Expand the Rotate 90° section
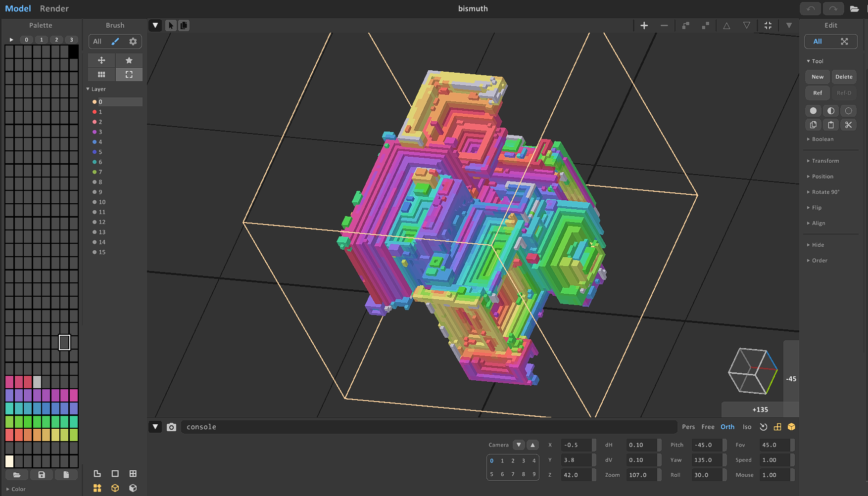This screenshot has height=496, width=868. point(825,192)
